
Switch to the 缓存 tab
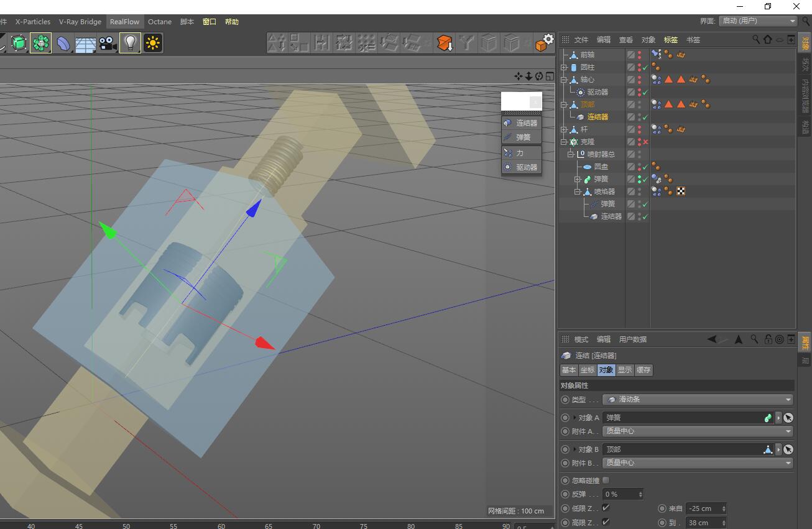click(x=644, y=370)
